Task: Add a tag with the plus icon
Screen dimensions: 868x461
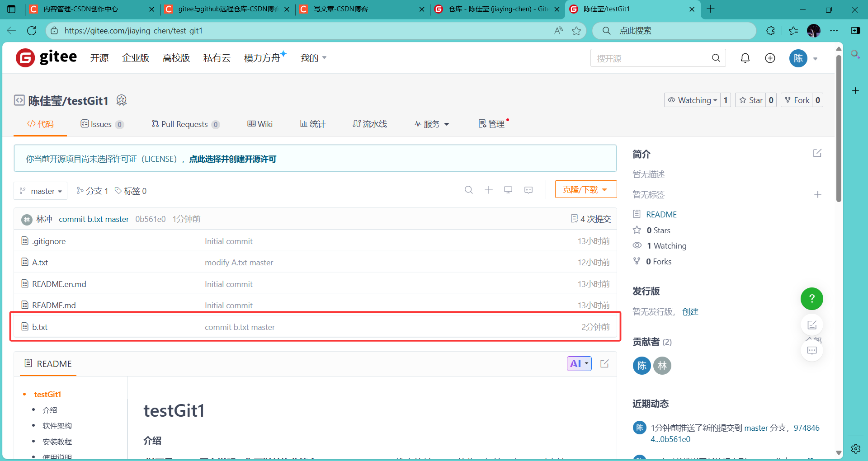Action: [817, 194]
